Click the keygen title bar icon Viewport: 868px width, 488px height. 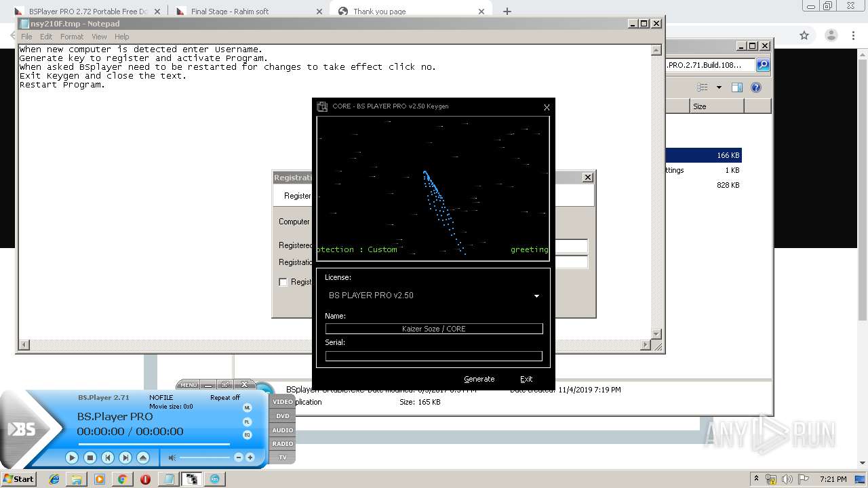323,106
